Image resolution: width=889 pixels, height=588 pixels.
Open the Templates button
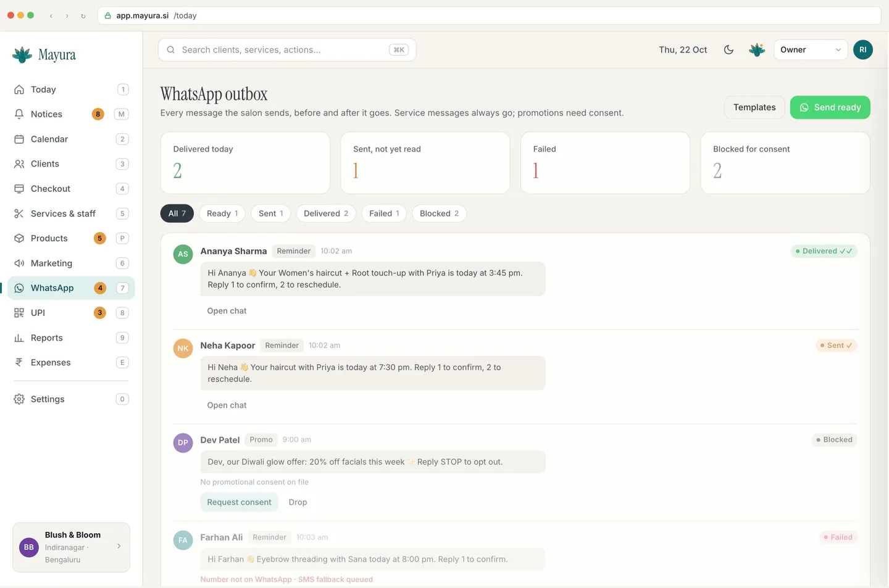[x=754, y=107]
